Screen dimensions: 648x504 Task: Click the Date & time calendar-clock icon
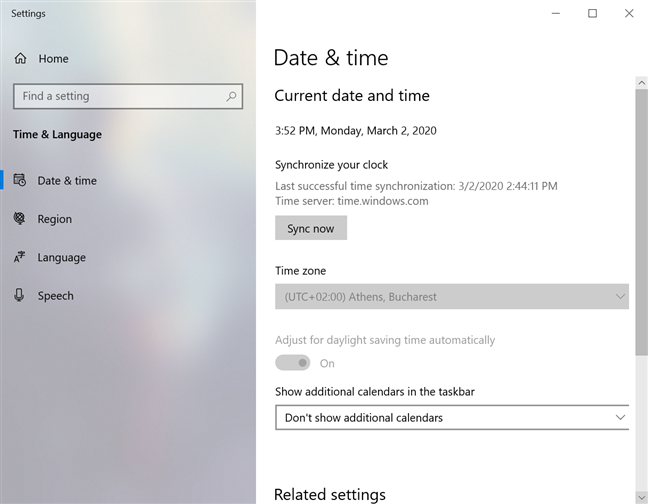(x=19, y=180)
